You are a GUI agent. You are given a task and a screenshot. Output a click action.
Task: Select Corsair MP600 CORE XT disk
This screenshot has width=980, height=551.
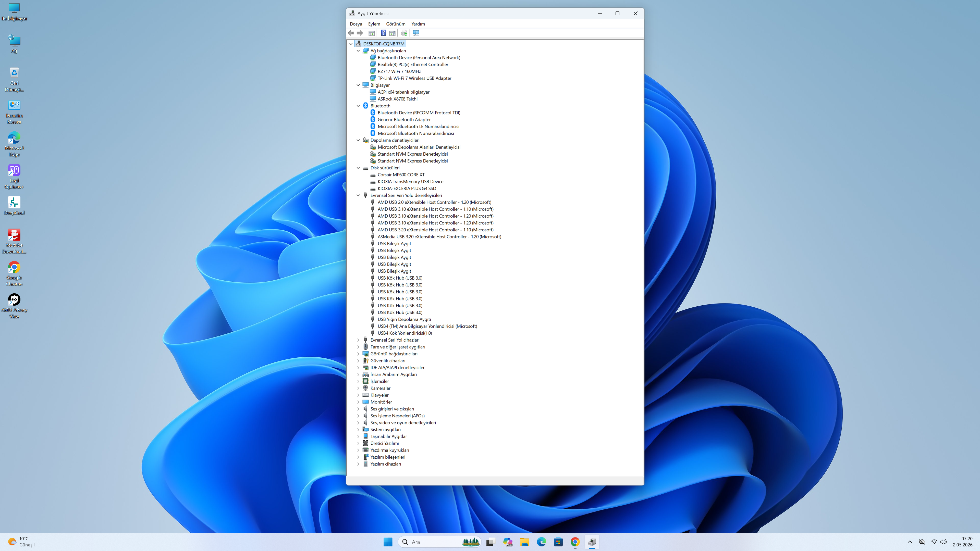pos(401,174)
